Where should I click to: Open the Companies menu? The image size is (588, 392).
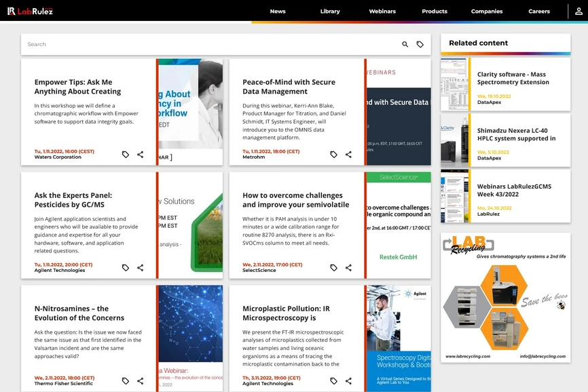coord(487,12)
